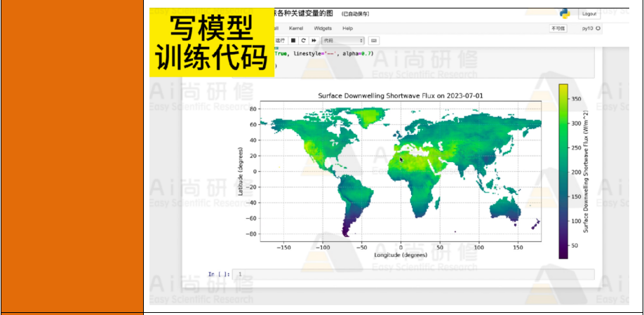Click the Surface Downwelling Shortwave Flux plot title
The height and width of the screenshot is (315, 644).
pyautogui.click(x=401, y=95)
